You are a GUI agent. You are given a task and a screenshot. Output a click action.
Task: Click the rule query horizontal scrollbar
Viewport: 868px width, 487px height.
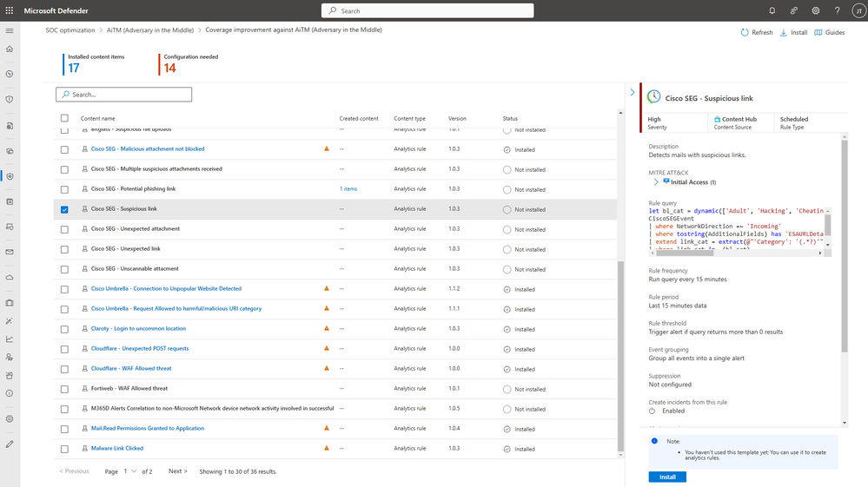click(684, 253)
